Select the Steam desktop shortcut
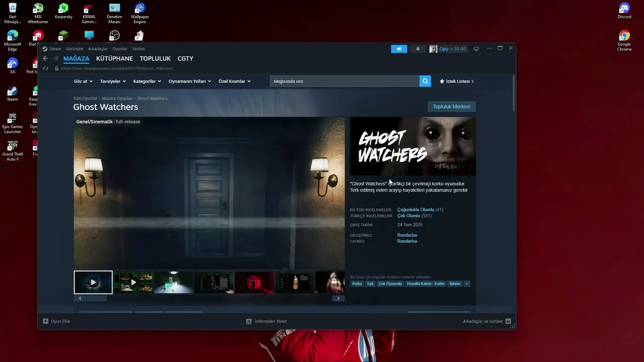 [13, 94]
